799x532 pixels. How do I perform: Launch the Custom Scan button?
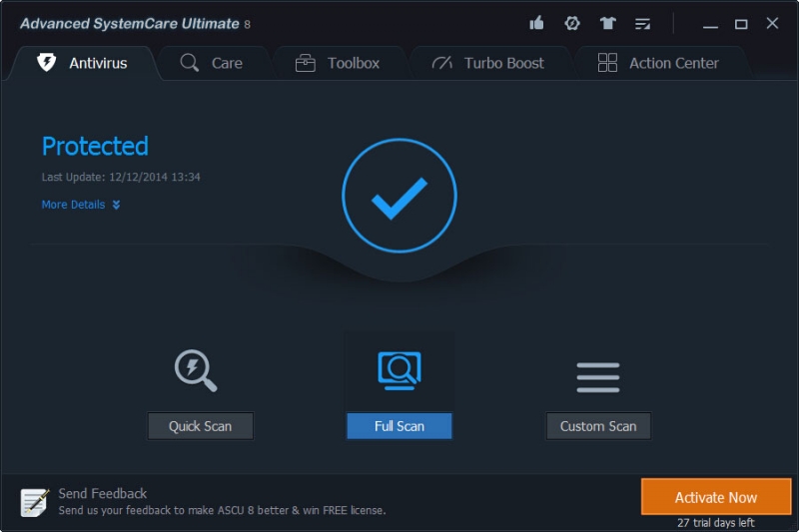598,426
